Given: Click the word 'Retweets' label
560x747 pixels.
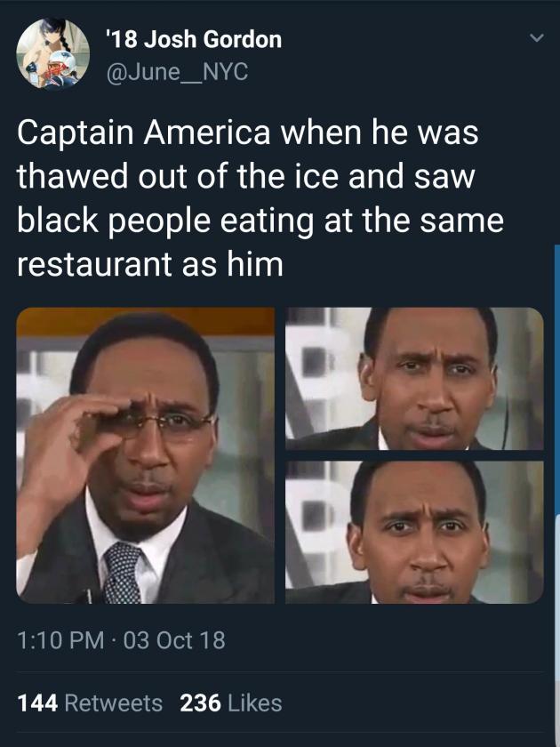Looking at the screenshot, I should coord(114,703).
